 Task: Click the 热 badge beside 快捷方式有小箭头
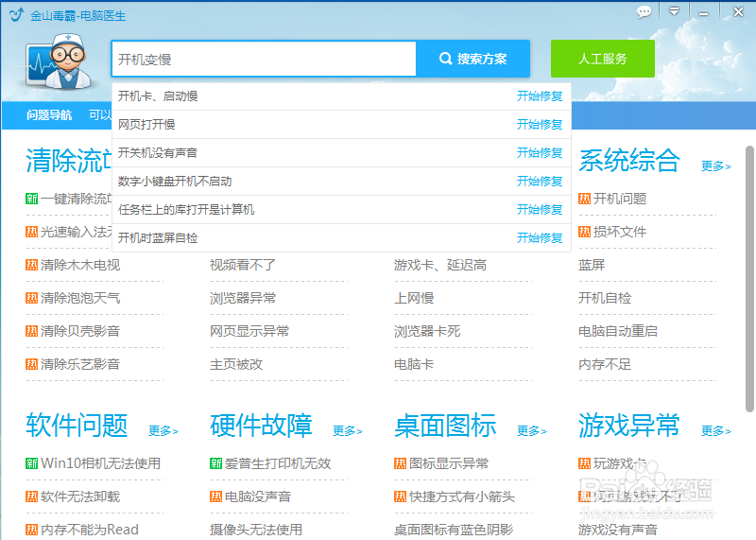click(400, 496)
